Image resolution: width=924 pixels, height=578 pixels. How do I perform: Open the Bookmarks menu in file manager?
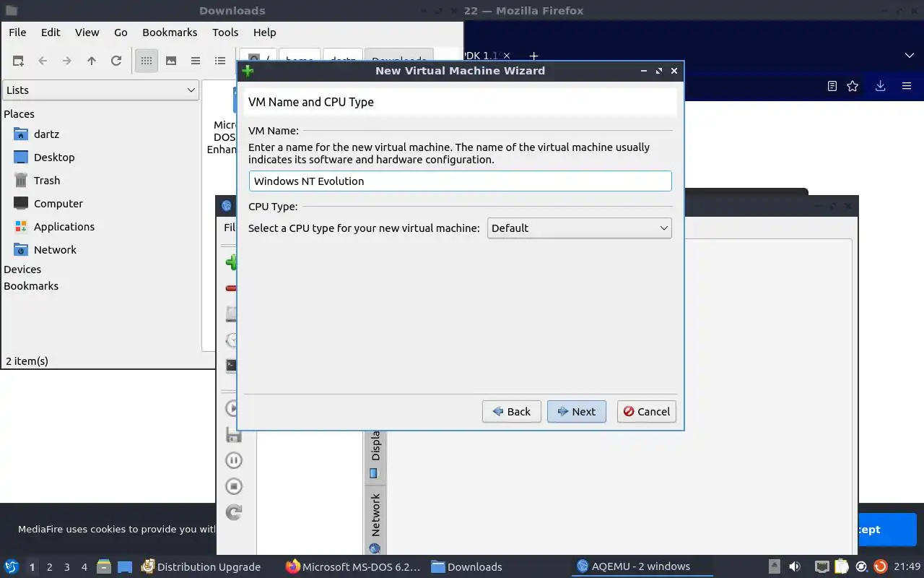(x=170, y=32)
